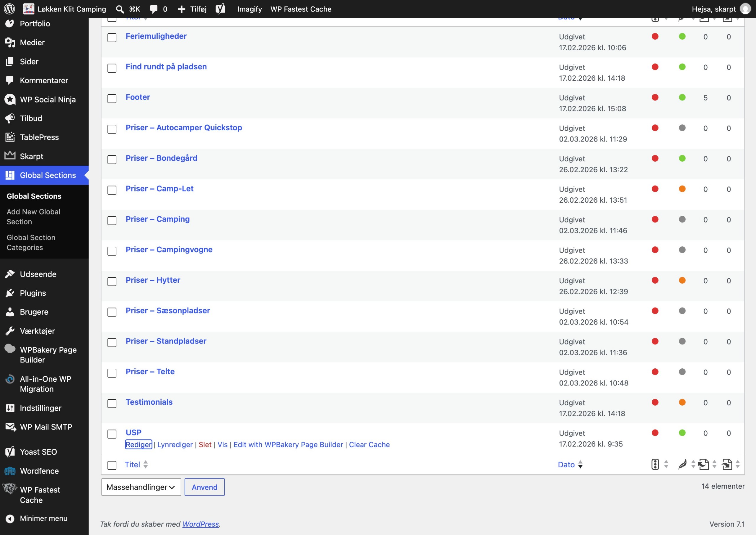Tick the checkbox for Footer row
Image resolution: width=756 pixels, height=535 pixels.
(x=112, y=98)
